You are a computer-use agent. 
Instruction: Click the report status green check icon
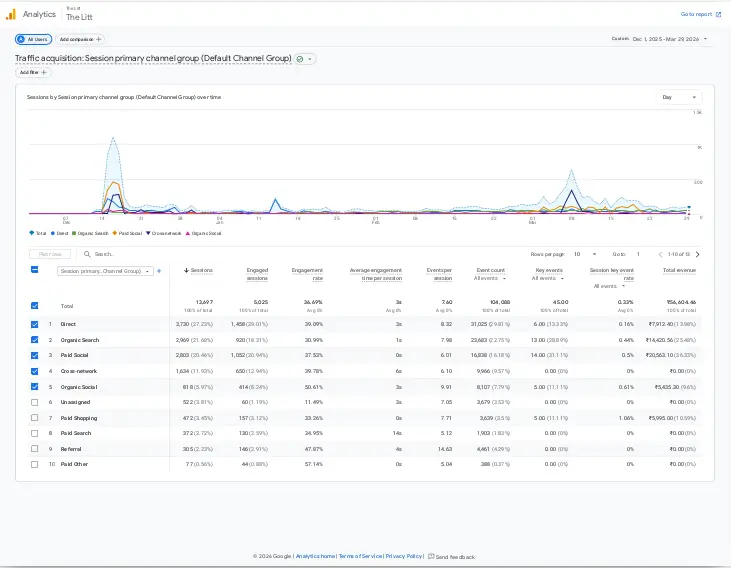(x=300, y=59)
